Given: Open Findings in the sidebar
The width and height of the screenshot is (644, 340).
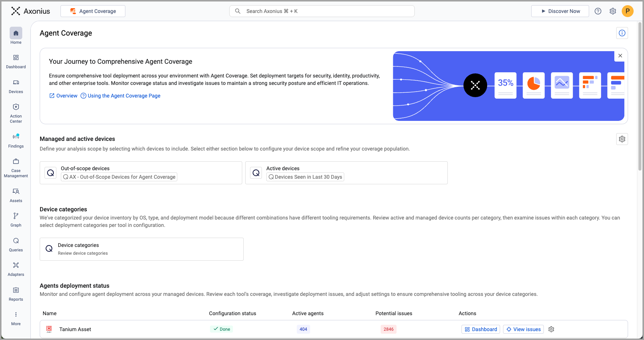Looking at the screenshot, I should pos(16,141).
